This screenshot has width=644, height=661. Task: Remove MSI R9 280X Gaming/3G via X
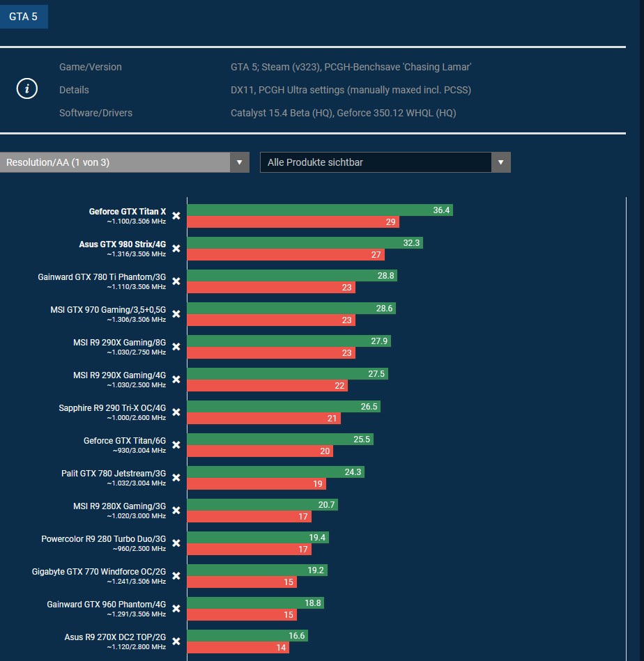pos(176,511)
